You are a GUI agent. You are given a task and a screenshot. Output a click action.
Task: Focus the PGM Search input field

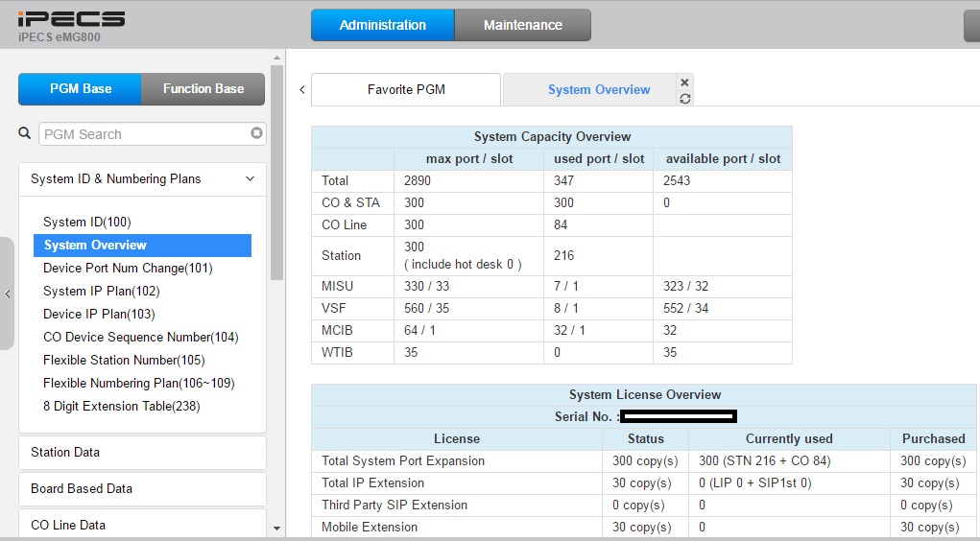[144, 134]
